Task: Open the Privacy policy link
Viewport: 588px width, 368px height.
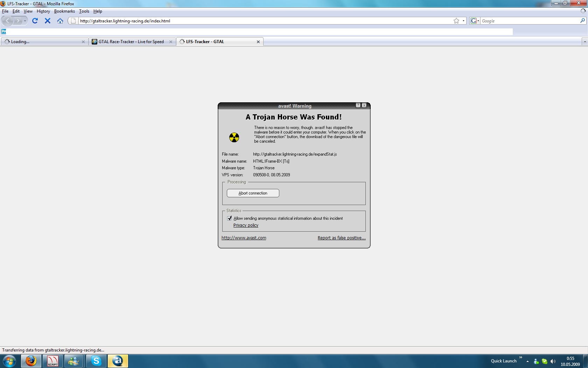Action: pos(246,225)
